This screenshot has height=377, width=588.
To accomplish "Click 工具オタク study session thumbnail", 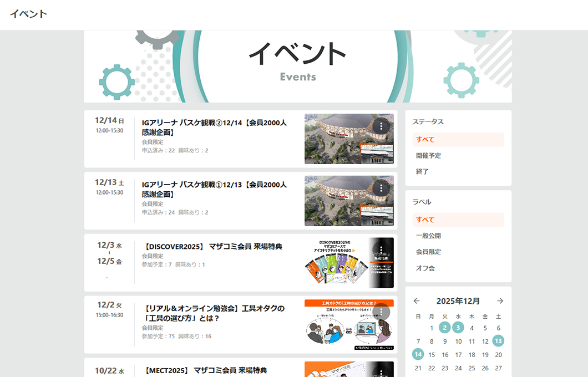I will [349, 324].
